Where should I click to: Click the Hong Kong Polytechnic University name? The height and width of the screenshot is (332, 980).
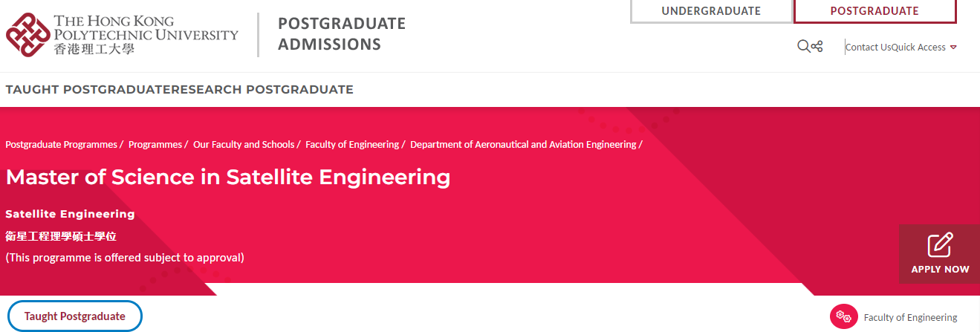pyautogui.click(x=146, y=35)
